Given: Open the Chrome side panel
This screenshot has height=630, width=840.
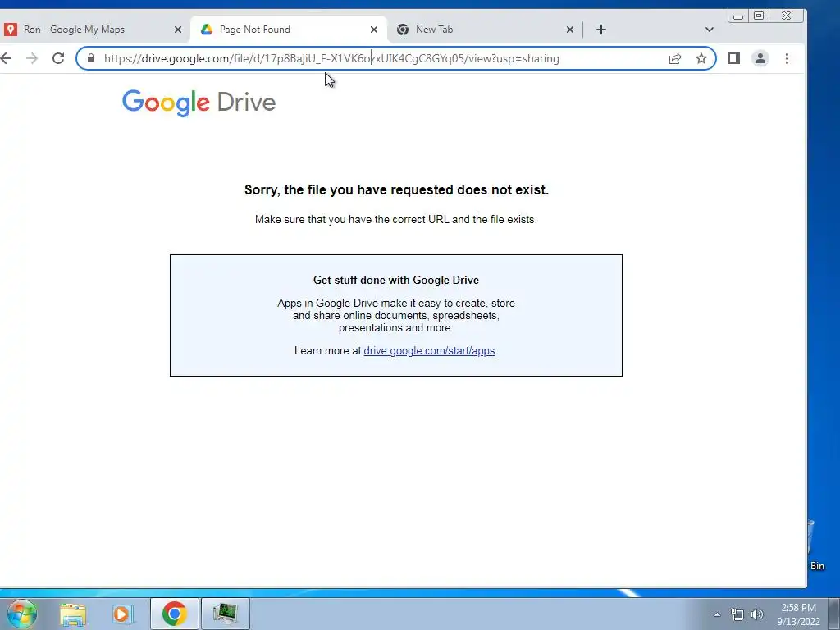Looking at the screenshot, I should (734, 58).
